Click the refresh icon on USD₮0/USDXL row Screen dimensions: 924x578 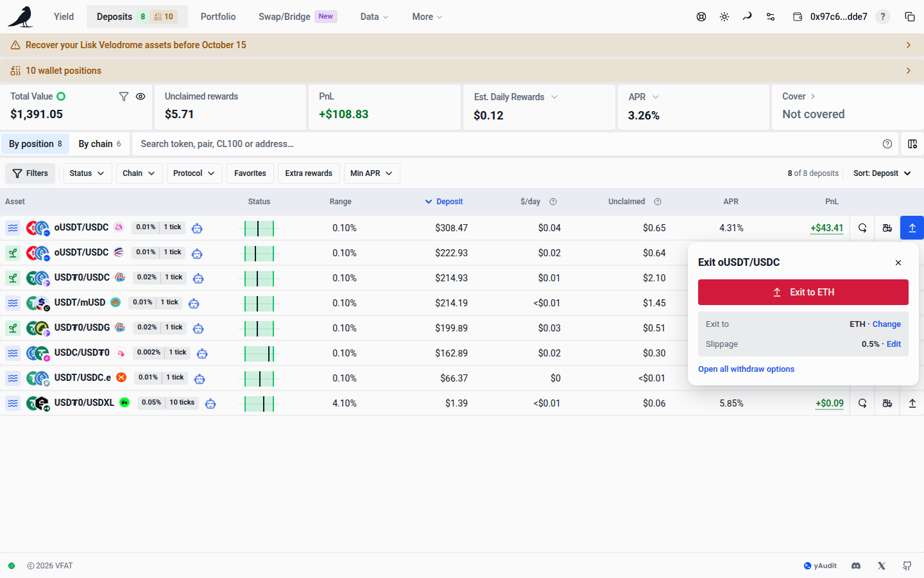tap(862, 403)
